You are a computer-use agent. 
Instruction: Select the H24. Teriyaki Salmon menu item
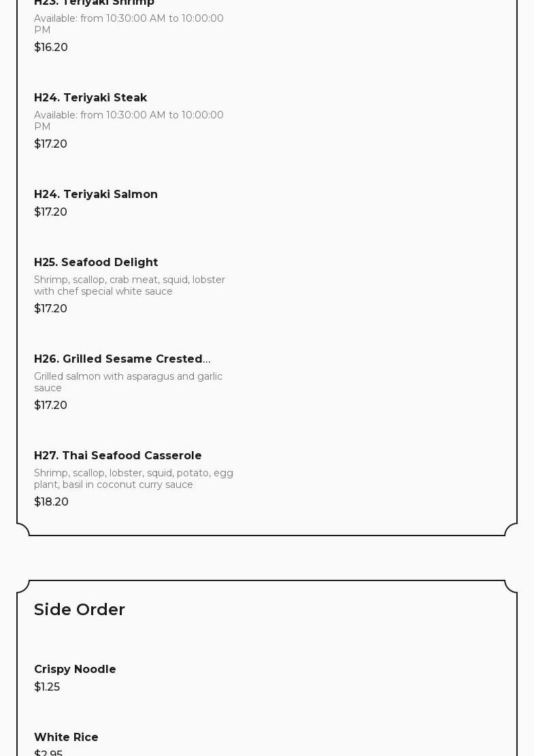click(95, 195)
